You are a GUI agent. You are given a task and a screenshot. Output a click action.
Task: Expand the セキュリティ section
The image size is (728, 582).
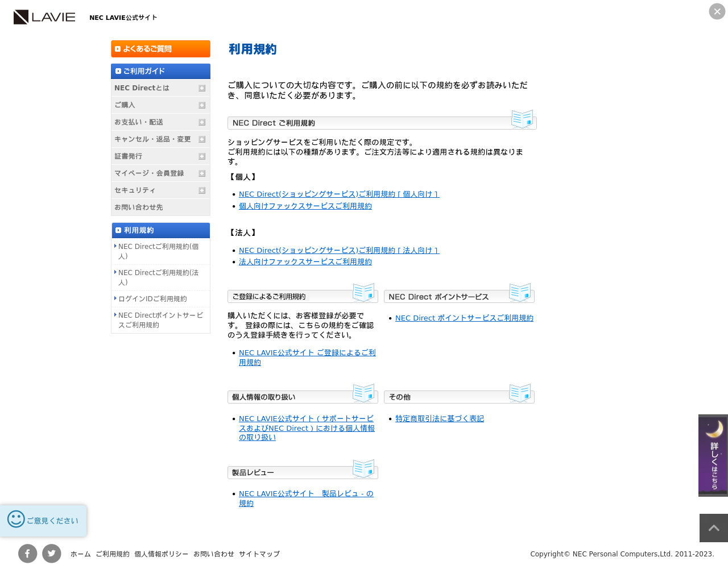(160, 190)
